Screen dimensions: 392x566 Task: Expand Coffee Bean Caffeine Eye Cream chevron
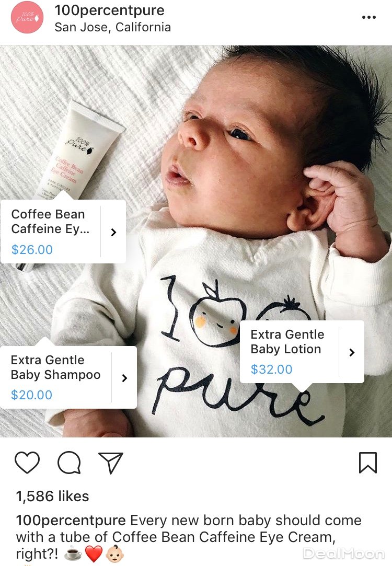(x=113, y=232)
